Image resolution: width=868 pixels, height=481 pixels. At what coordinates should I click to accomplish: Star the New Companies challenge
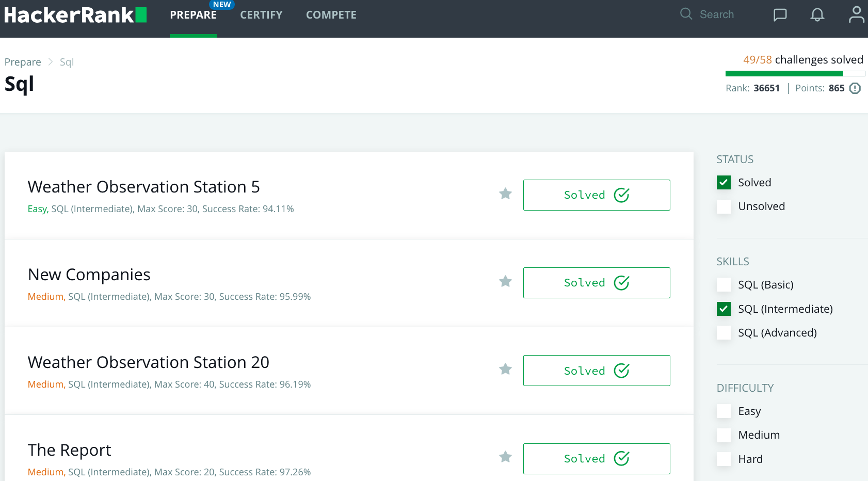click(505, 281)
